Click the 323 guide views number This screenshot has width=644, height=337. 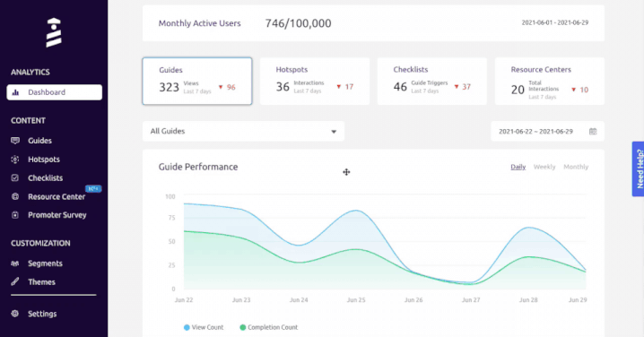pos(170,87)
